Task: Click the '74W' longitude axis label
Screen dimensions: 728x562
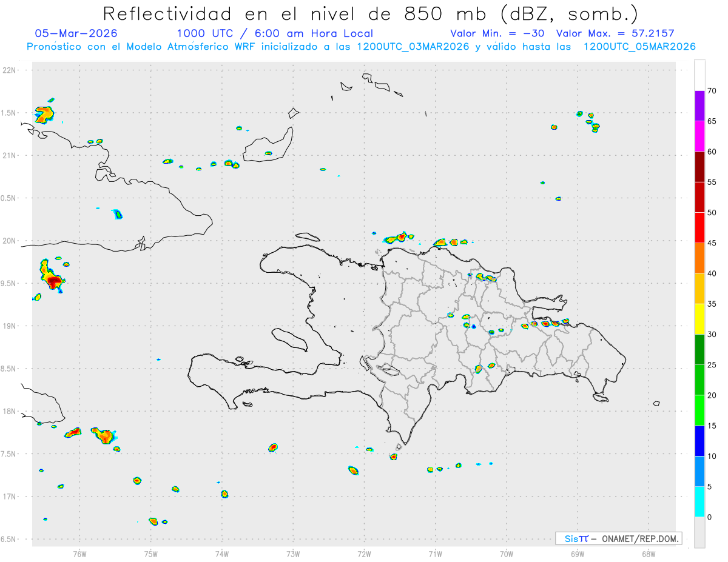Action: 222,554
